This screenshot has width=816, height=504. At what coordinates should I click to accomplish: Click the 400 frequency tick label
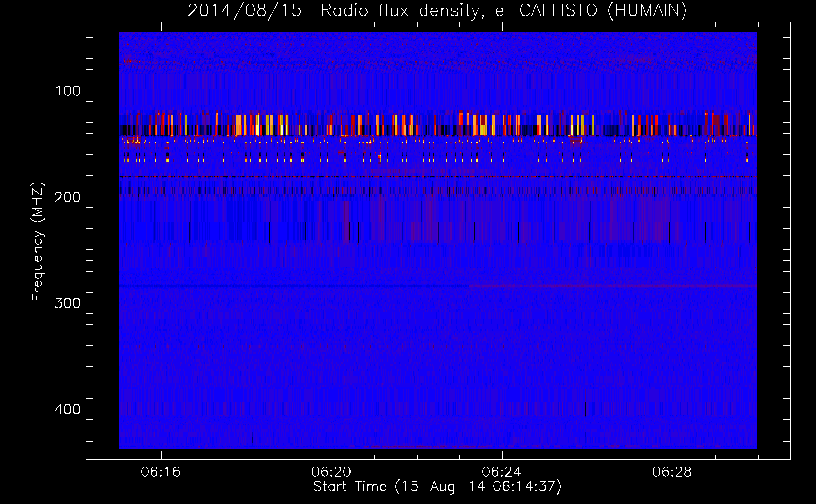68,409
